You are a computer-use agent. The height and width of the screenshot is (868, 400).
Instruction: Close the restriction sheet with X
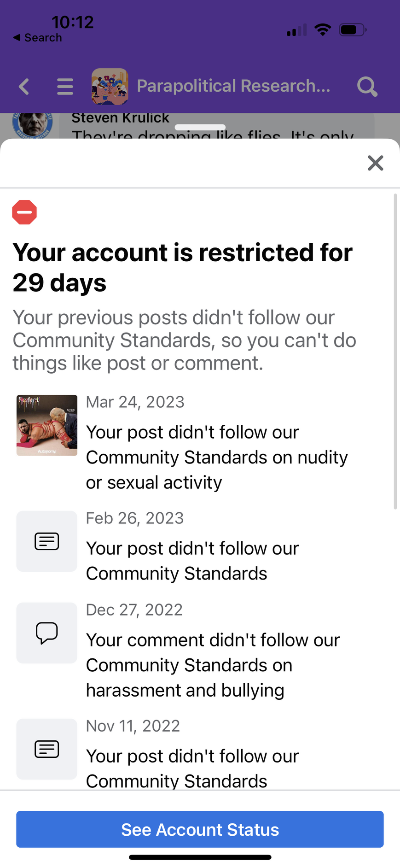pyautogui.click(x=376, y=163)
